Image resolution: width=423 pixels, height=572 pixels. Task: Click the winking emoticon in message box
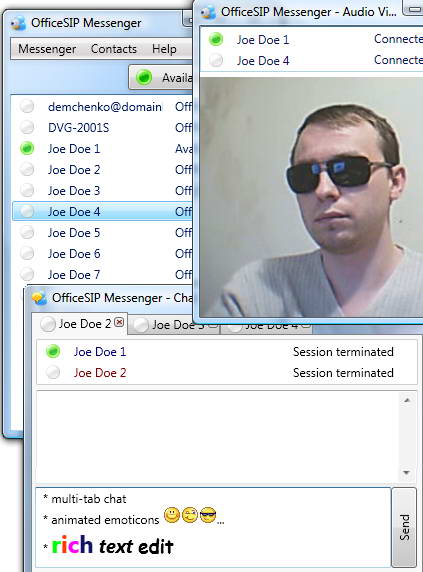pyautogui.click(x=190, y=515)
